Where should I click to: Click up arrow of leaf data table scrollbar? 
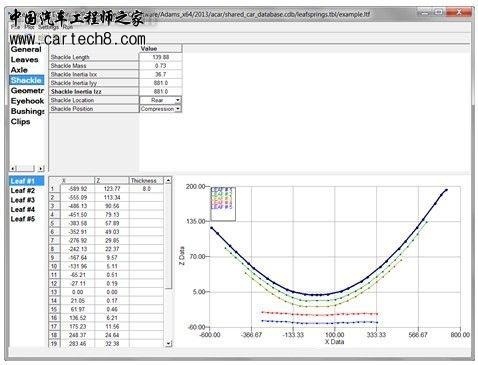pos(168,180)
